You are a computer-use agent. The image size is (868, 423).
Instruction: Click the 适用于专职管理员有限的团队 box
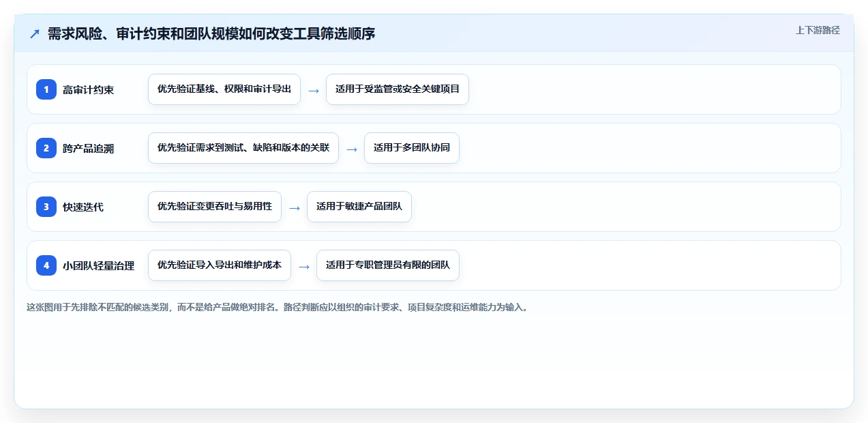coord(388,265)
